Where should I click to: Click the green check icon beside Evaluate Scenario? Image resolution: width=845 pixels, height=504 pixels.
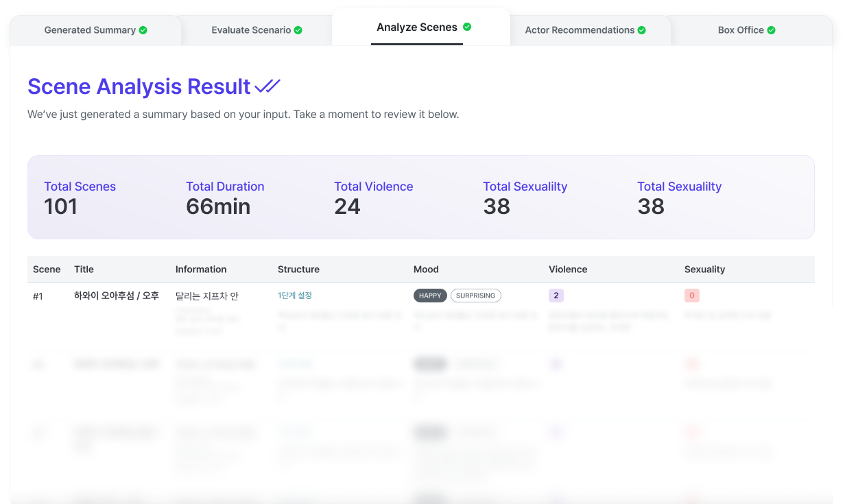(298, 30)
